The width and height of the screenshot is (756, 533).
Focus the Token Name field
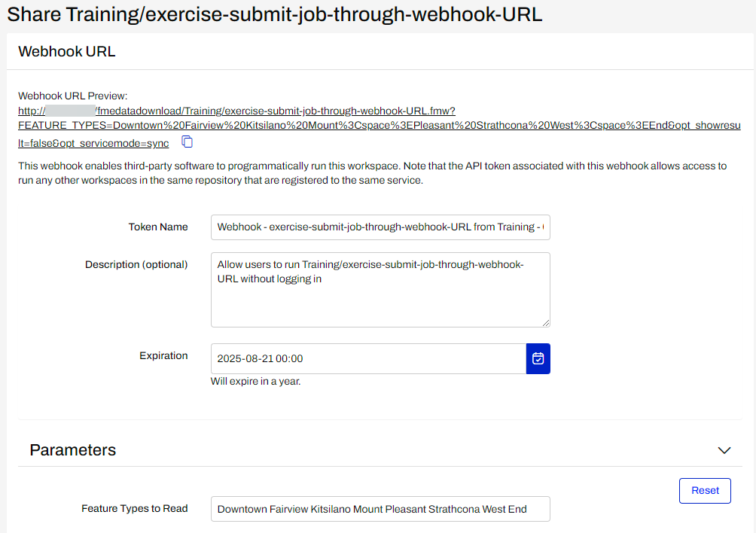click(x=380, y=227)
